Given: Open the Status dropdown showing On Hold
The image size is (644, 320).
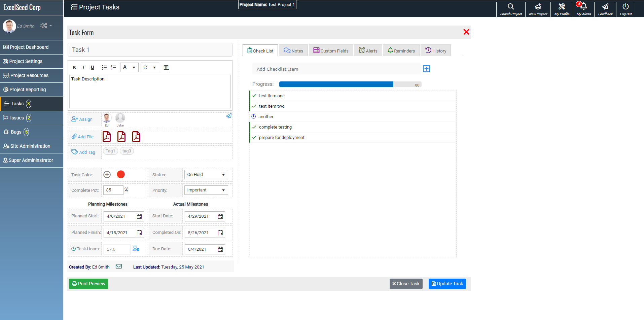Looking at the screenshot, I should click(206, 174).
